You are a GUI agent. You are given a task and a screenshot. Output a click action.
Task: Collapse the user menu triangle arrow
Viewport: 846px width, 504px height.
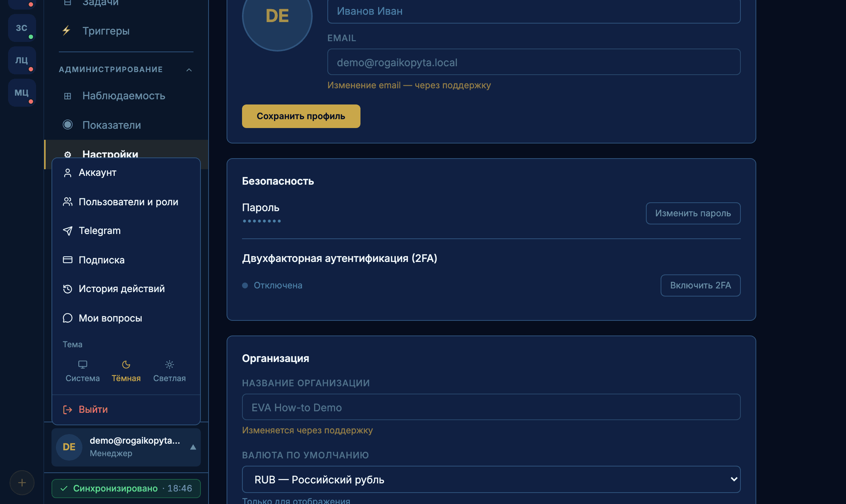click(x=193, y=447)
